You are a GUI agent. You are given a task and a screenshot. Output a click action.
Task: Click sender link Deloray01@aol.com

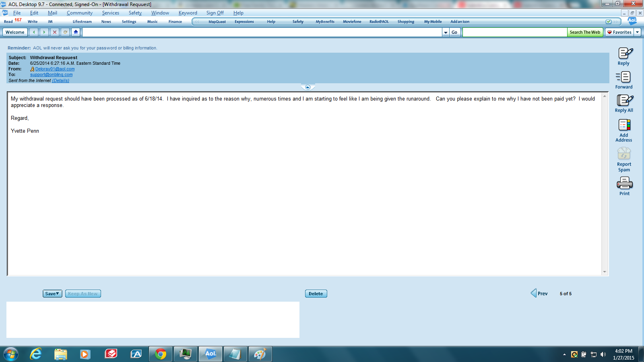click(x=55, y=69)
